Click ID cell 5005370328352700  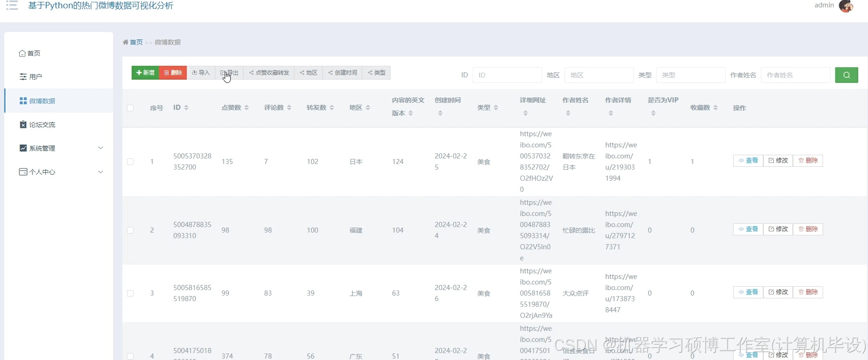[x=192, y=162]
